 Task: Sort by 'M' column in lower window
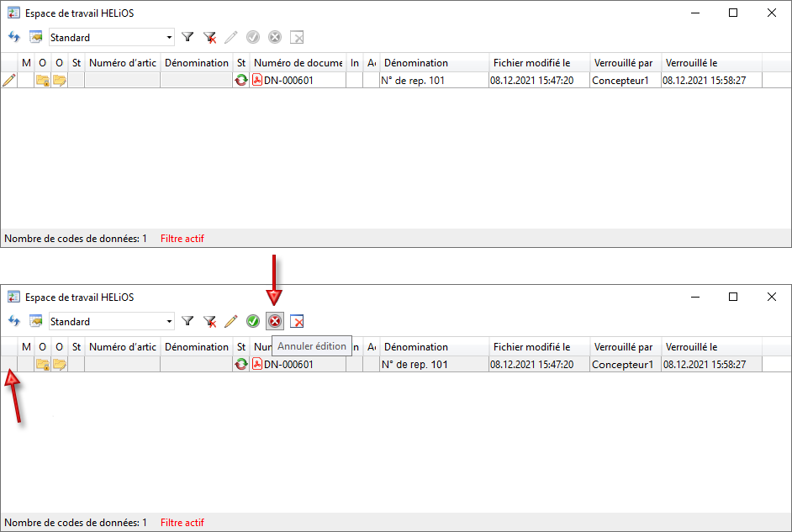[x=26, y=347]
